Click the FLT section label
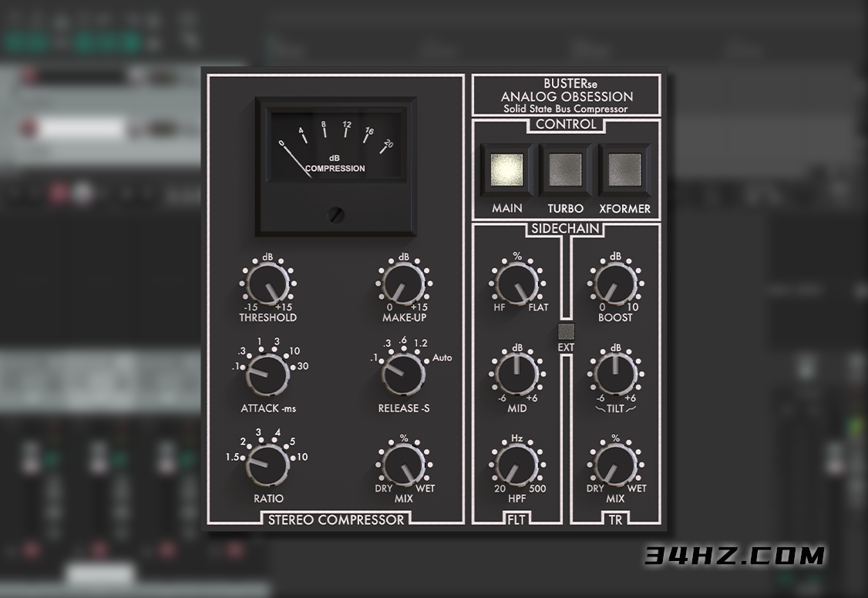 pyautogui.click(x=516, y=520)
